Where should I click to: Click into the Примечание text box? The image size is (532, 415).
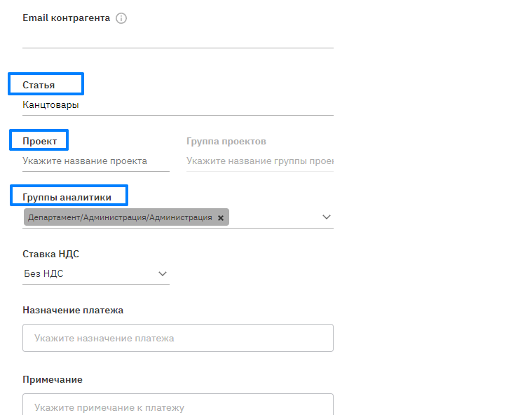177,405
